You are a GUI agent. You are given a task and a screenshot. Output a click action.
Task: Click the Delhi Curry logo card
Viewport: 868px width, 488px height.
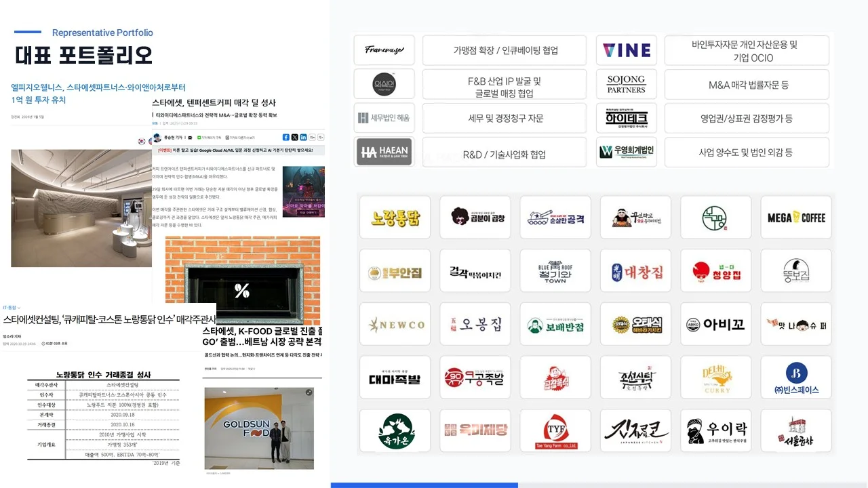pyautogui.click(x=715, y=378)
